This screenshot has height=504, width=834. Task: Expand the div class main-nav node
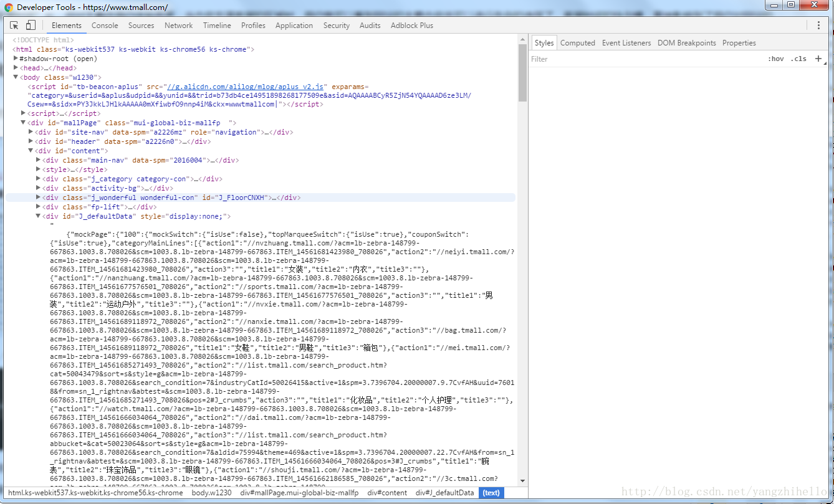[39, 160]
